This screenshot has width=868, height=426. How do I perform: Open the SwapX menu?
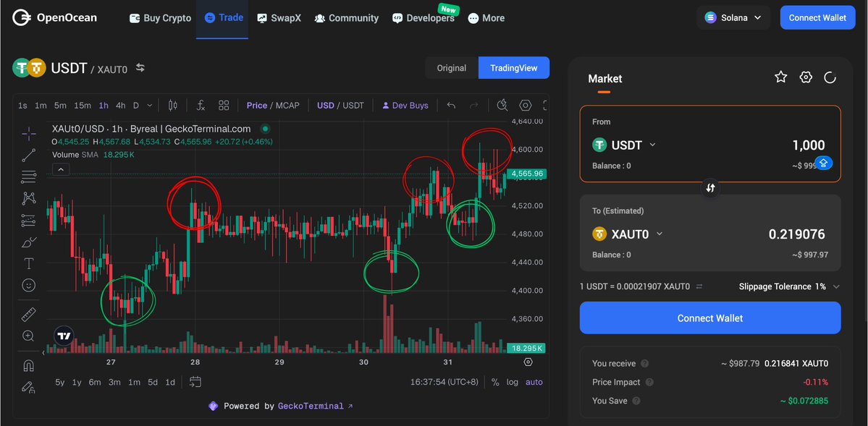point(279,17)
